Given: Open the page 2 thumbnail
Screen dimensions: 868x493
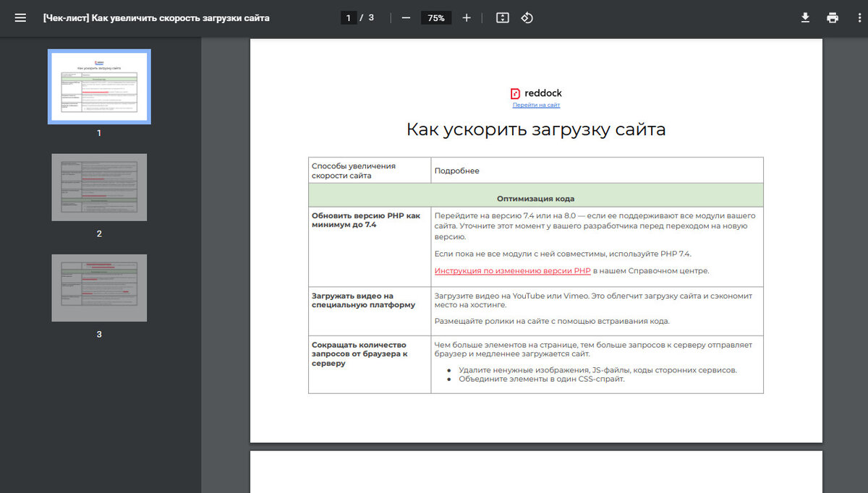Looking at the screenshot, I should (99, 187).
